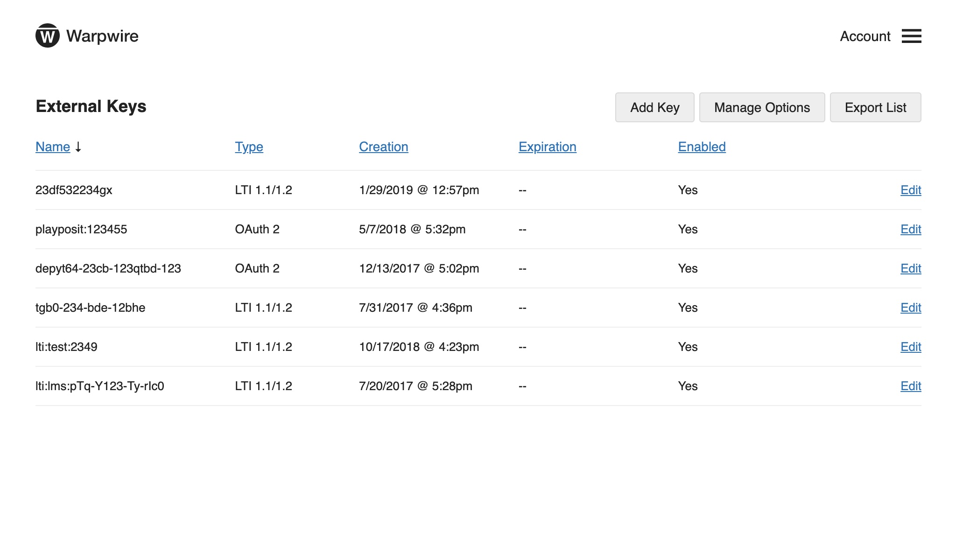Edit the playposit:123455 key
The height and width of the screenshot is (560, 956).
pyautogui.click(x=910, y=229)
